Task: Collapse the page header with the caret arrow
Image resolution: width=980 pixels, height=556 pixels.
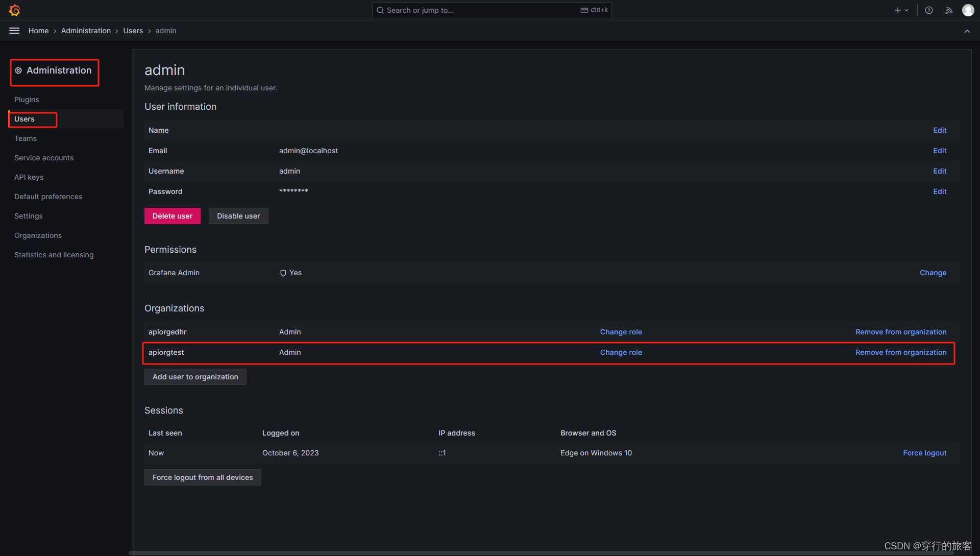Action: (967, 31)
